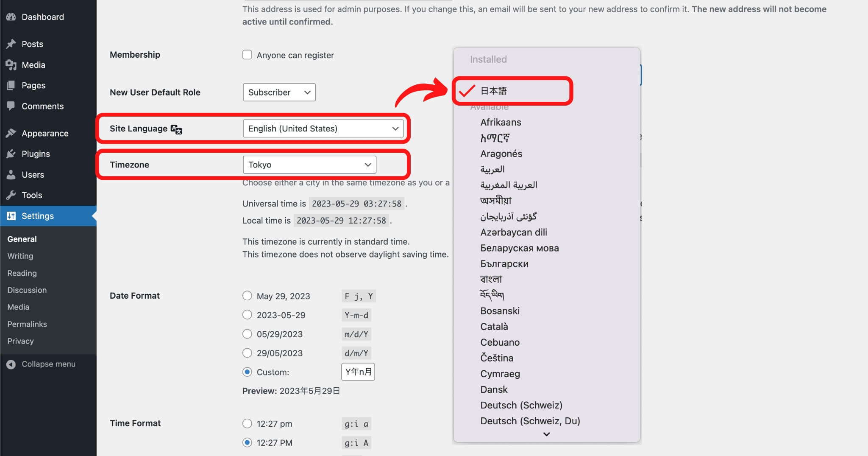Image resolution: width=868 pixels, height=456 pixels.
Task: Choose the 12:27 pm time format
Action: tap(247, 423)
